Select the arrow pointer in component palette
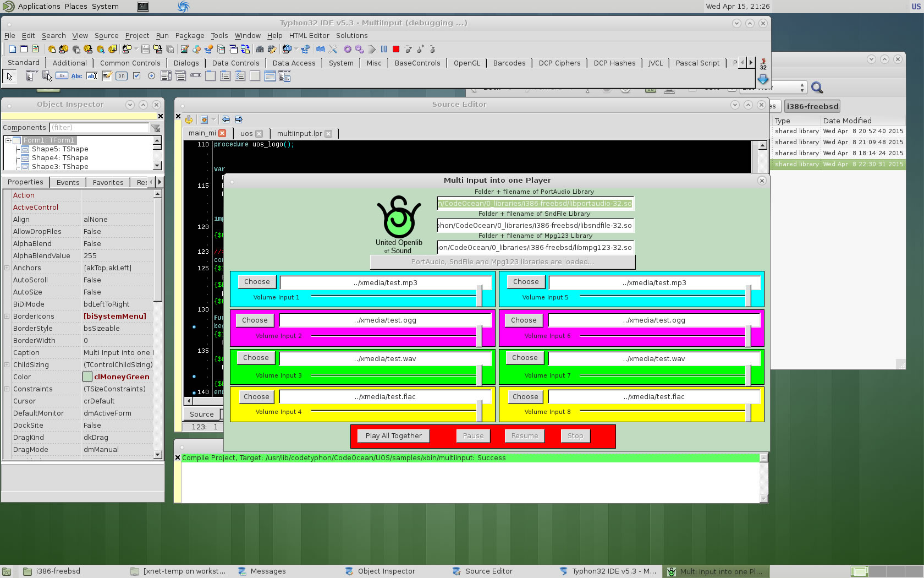Viewport: 924px width, 578px height. (9, 76)
